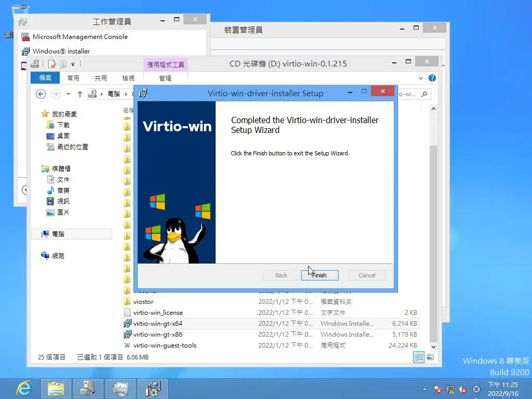Click file list scroll down arrow

[433, 347]
